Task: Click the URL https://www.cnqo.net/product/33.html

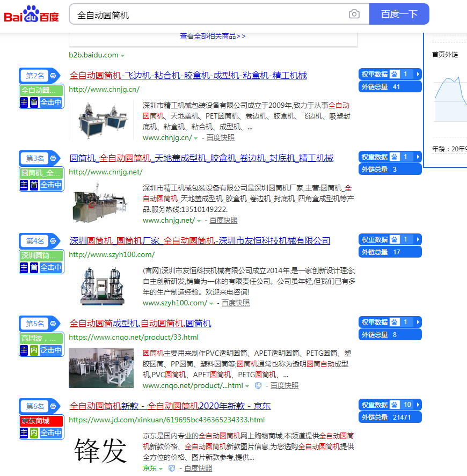Action: [134, 337]
